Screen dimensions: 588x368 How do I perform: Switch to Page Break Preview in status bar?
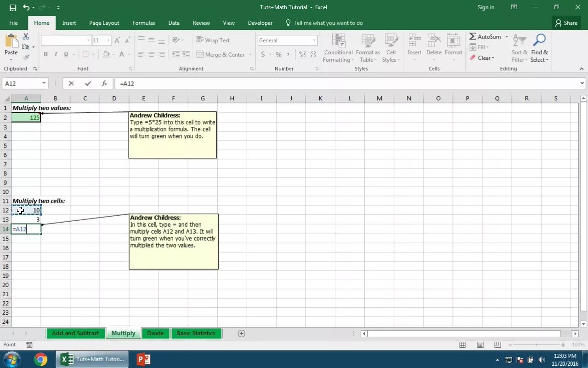[498, 345]
